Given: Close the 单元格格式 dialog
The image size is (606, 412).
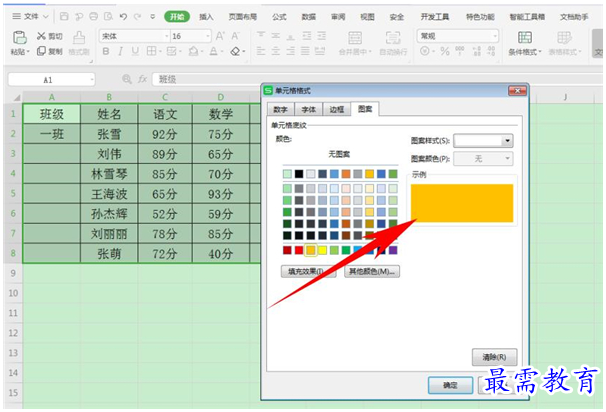Looking at the screenshot, I should (517, 91).
